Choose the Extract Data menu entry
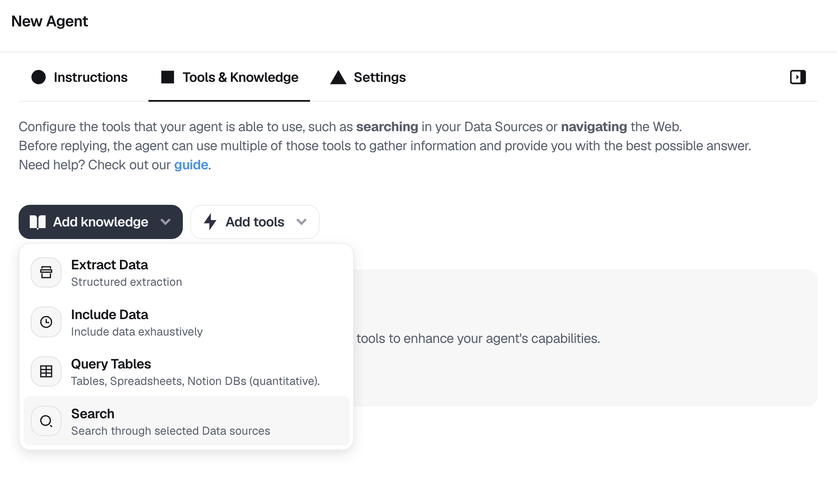This screenshot has height=504, width=837. point(186,272)
